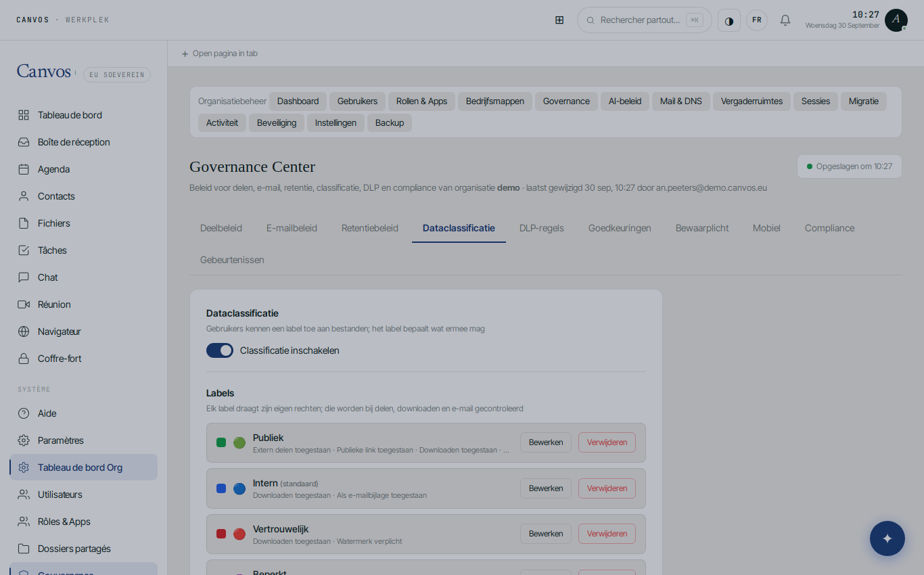Open Réunion video meetings in sidebar
The image size is (924, 575).
coord(83,304)
